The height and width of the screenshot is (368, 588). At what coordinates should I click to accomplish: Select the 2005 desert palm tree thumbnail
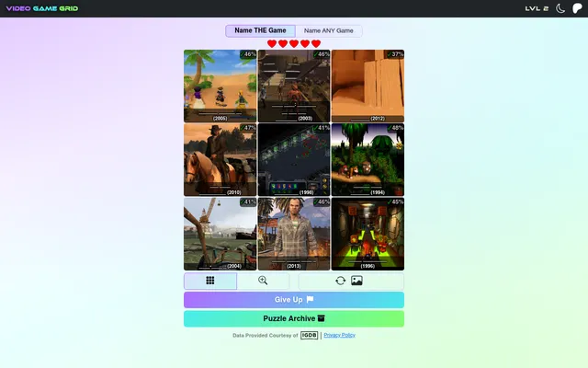pos(220,86)
